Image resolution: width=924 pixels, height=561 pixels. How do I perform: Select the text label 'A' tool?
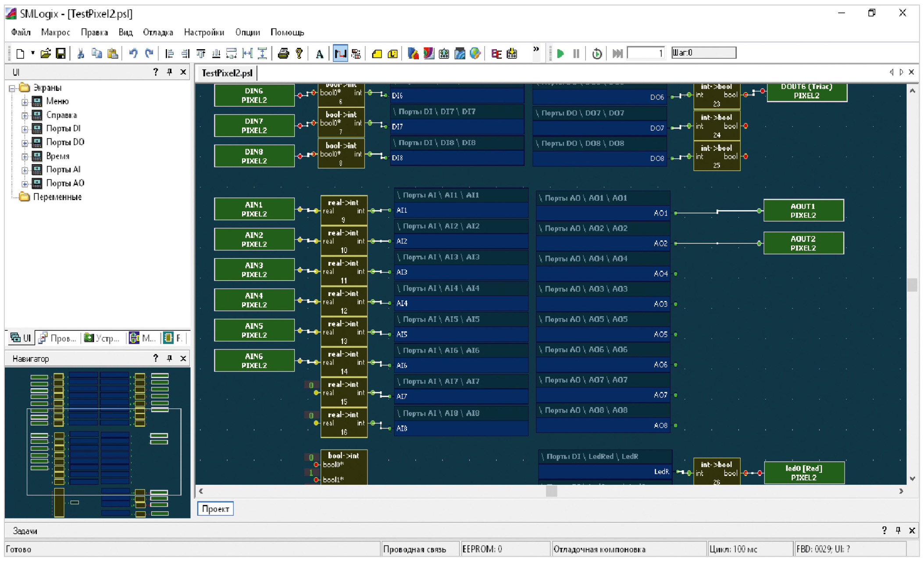pyautogui.click(x=319, y=54)
